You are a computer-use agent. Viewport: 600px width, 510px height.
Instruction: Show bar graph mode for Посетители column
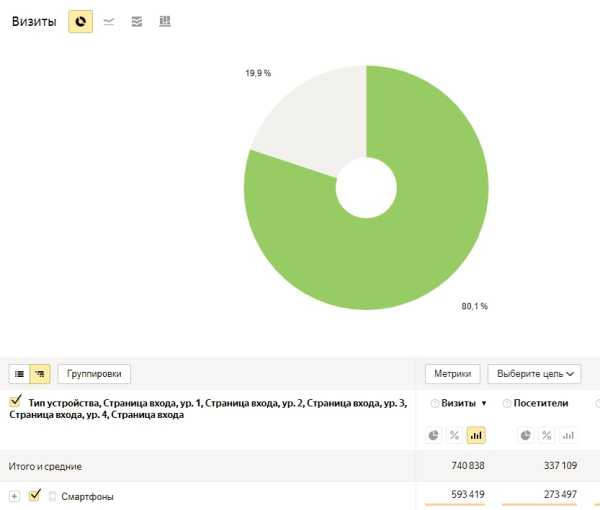[568, 435]
